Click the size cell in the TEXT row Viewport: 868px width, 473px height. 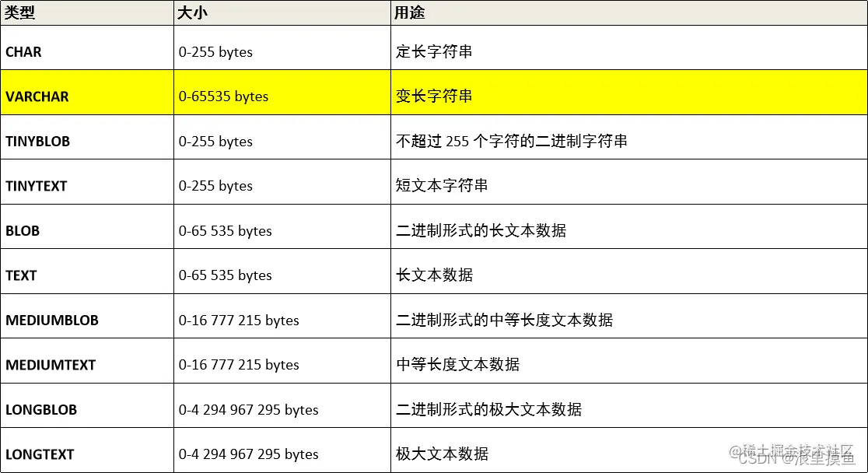coord(282,272)
